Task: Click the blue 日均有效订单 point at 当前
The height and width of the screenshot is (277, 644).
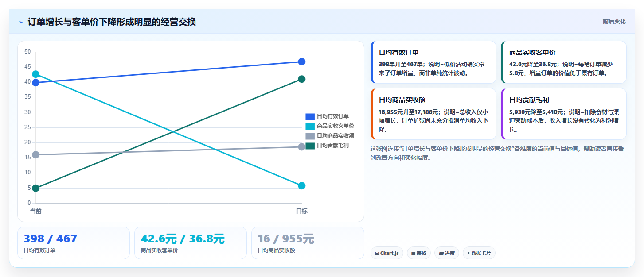Action: pyautogui.click(x=36, y=83)
